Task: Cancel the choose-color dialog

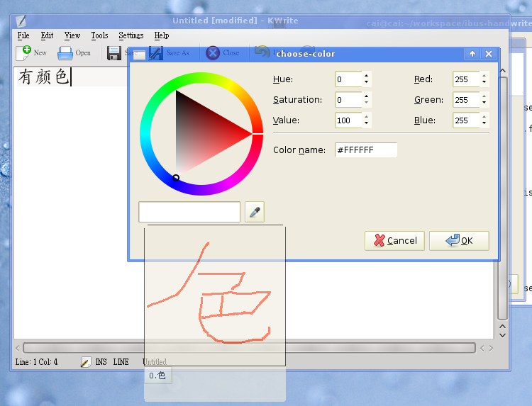Action: 395,241
